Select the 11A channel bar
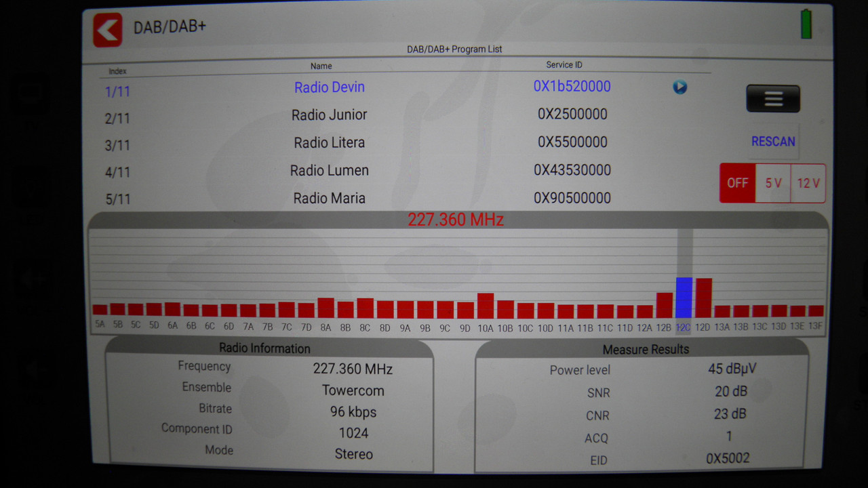The height and width of the screenshot is (488, 868). pos(566,312)
